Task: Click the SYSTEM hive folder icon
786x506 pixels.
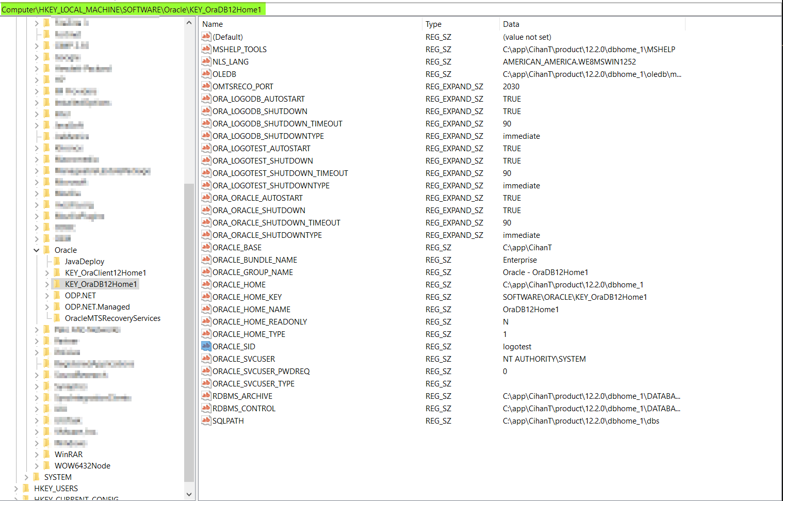Action: pos(36,477)
